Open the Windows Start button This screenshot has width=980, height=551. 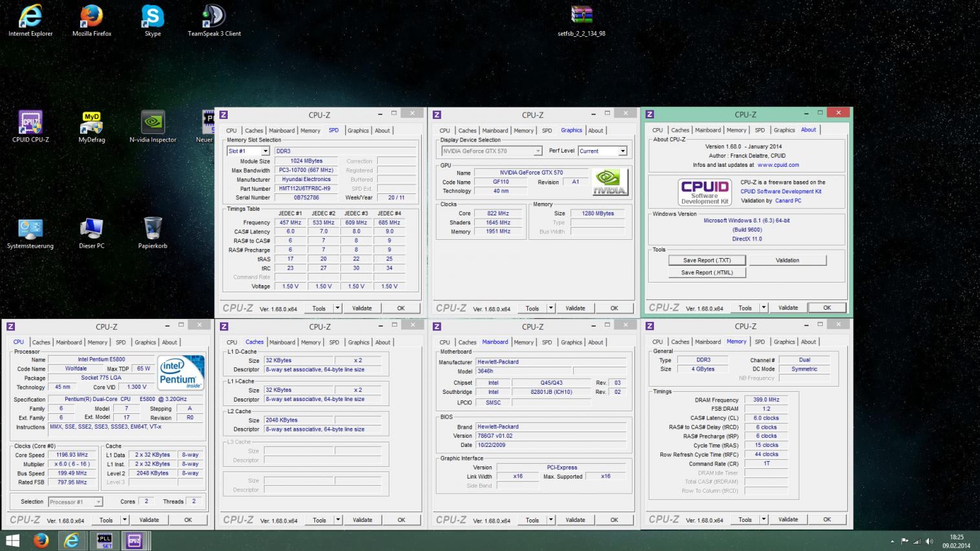[12, 541]
